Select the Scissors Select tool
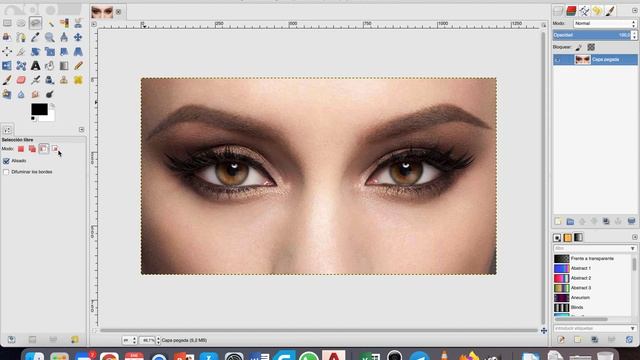The width and height of the screenshot is (640, 360). coord(78,23)
